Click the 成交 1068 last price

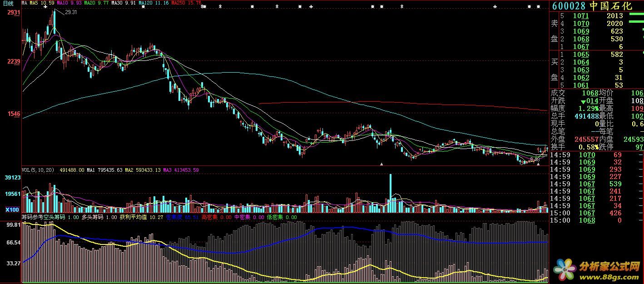(x=590, y=93)
